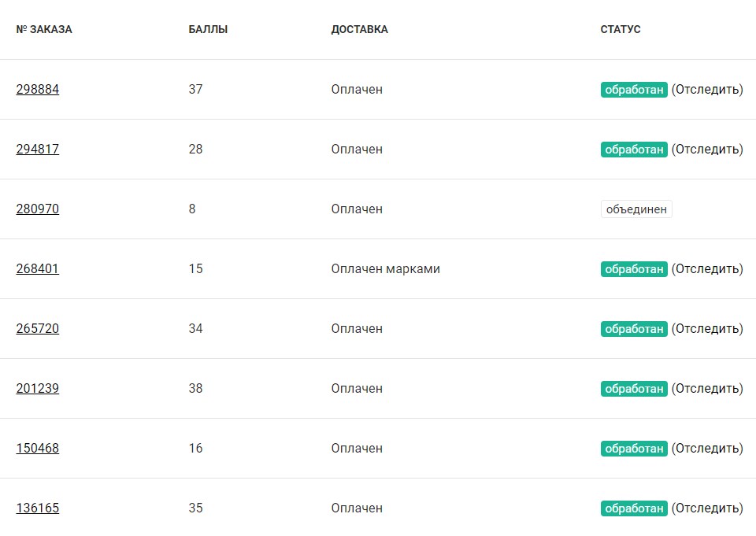
Task: Open order number 294817
Action: click(x=38, y=149)
